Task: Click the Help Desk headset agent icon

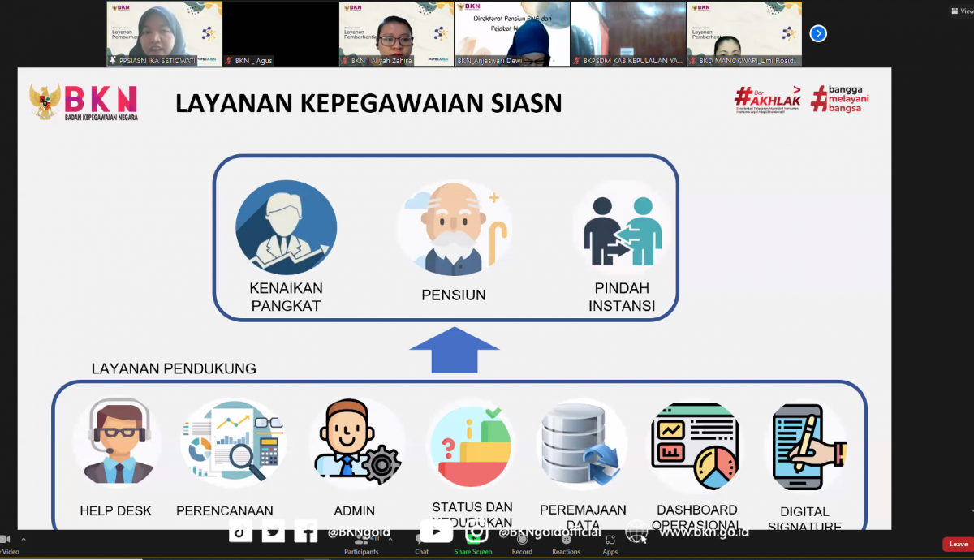Action: tap(115, 445)
